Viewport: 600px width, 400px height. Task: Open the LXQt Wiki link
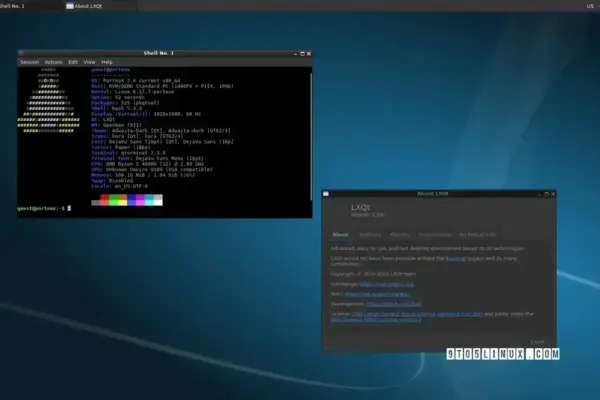(x=377, y=294)
